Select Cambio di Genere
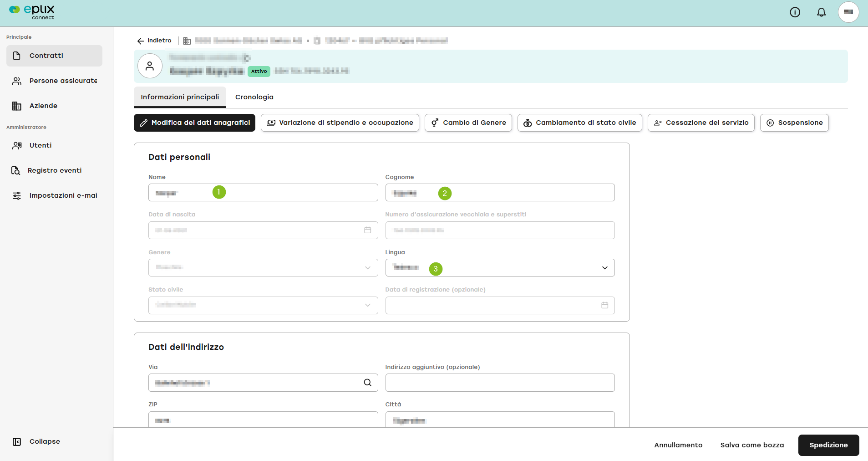Viewport: 868px width, 461px height. [x=468, y=123]
